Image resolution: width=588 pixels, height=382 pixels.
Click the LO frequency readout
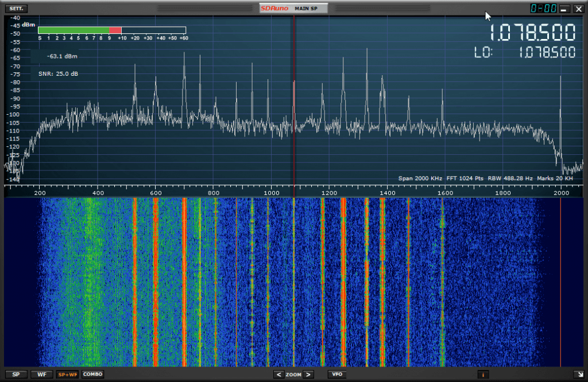pos(547,53)
